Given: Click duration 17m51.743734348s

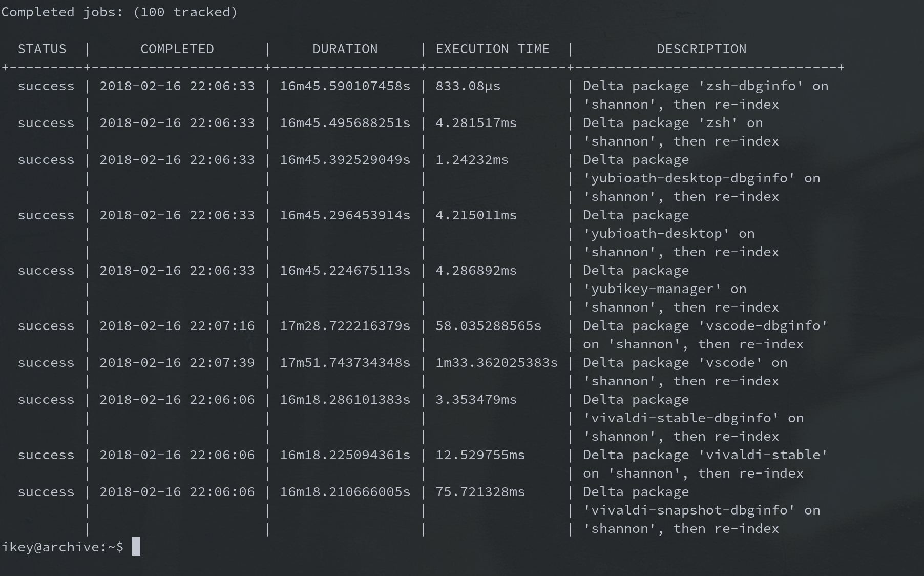Looking at the screenshot, I should (345, 362).
